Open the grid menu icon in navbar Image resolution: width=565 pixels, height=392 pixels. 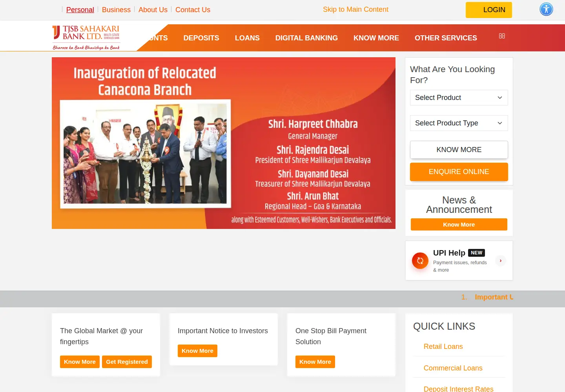(x=502, y=36)
